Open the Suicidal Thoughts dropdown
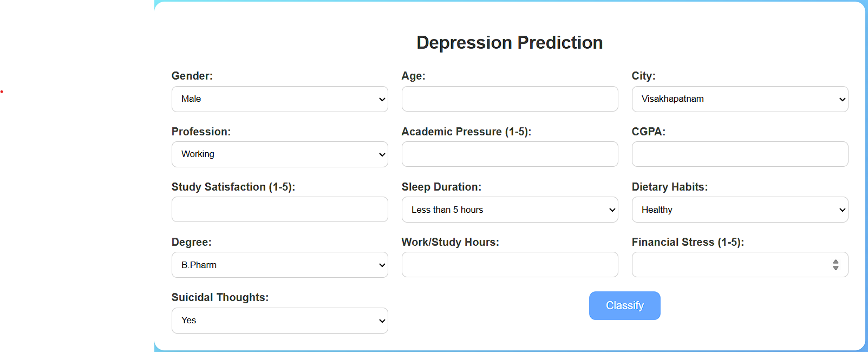The height and width of the screenshot is (352, 868). 279,320
